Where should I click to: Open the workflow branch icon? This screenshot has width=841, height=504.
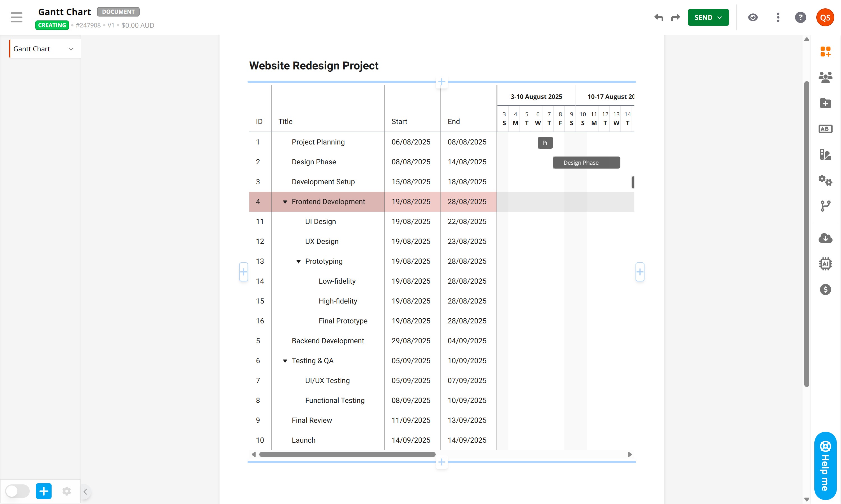coord(825,206)
